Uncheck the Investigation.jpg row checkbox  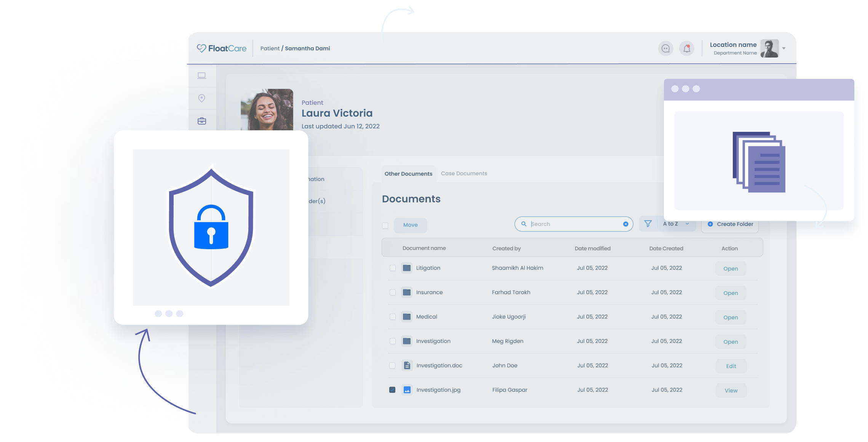[x=392, y=390]
